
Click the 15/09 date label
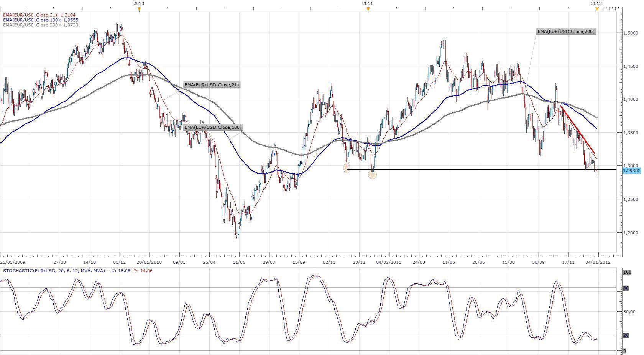[x=299, y=262]
